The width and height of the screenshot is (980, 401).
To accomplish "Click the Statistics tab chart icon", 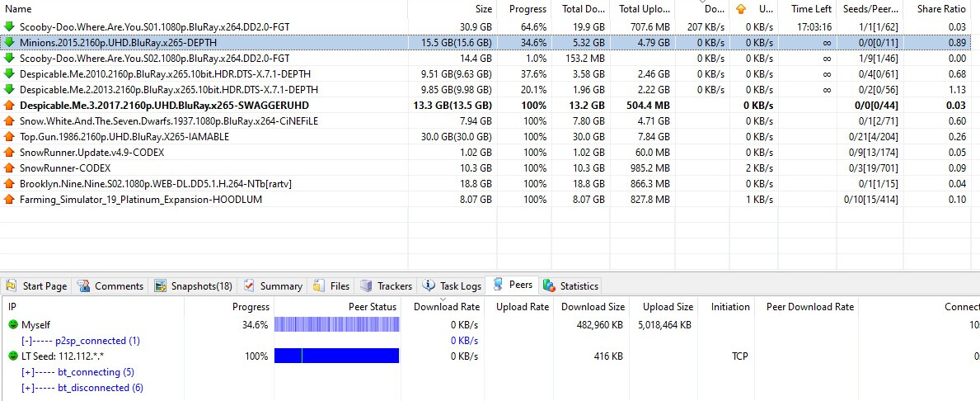I will point(549,286).
